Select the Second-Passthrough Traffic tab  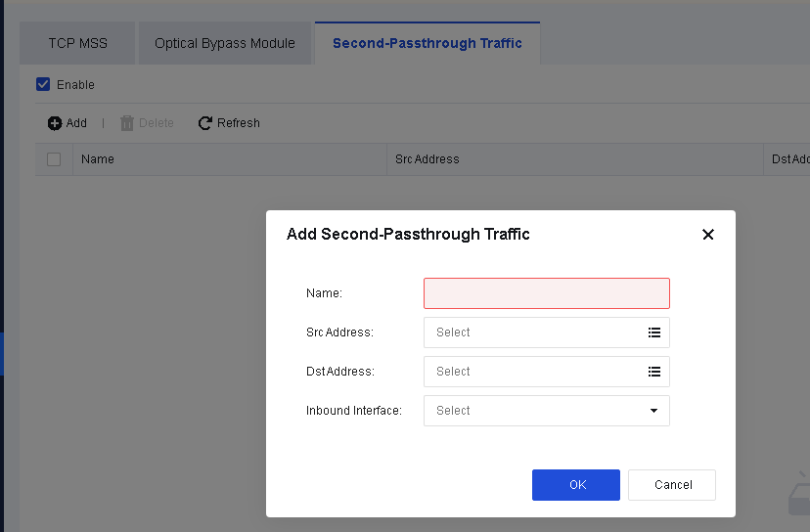tap(427, 43)
